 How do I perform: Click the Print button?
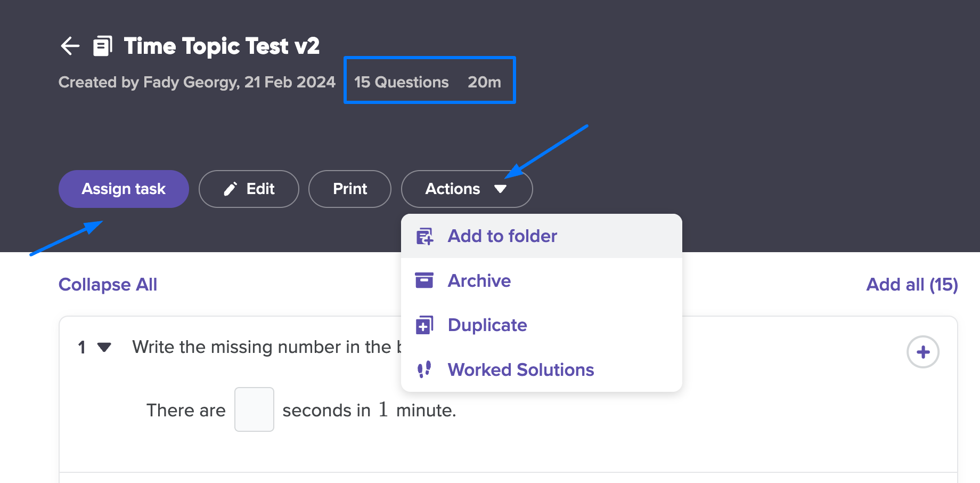350,189
